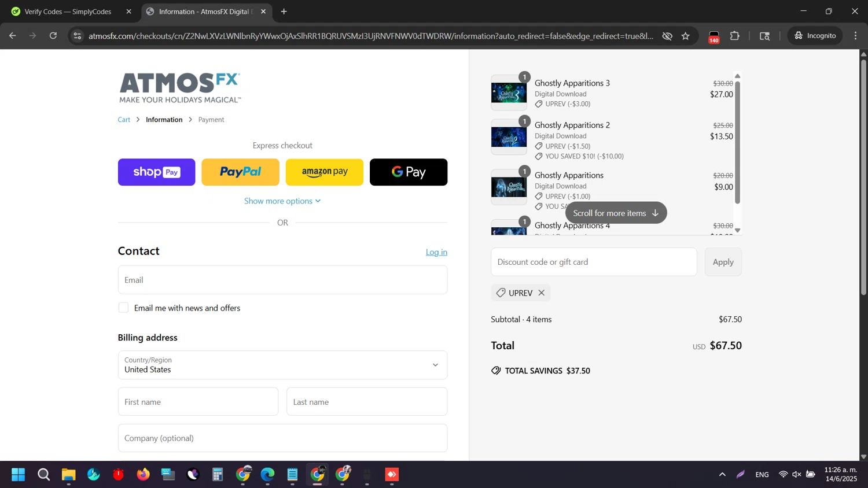Click the UPREV tag icon
Screen dimensions: 868x488
[x=501, y=293]
